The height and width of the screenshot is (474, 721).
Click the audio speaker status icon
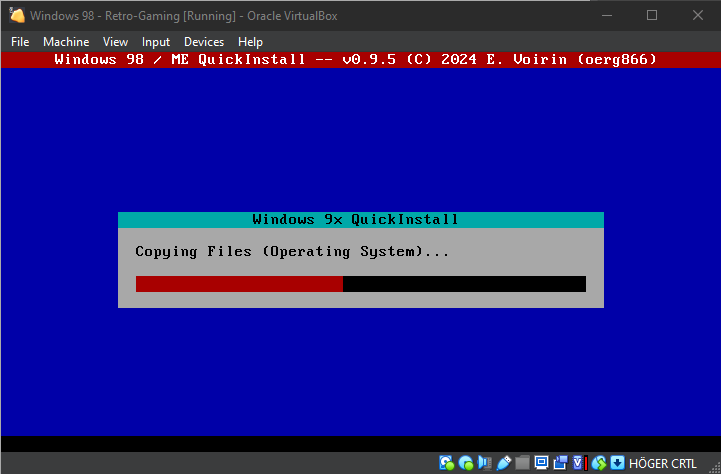(x=485, y=463)
